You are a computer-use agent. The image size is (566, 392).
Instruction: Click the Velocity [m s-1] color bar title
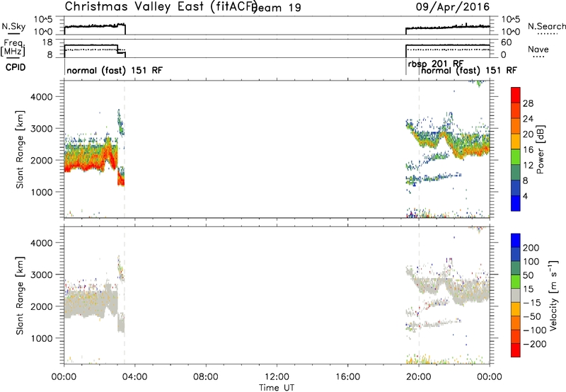[x=553, y=295]
